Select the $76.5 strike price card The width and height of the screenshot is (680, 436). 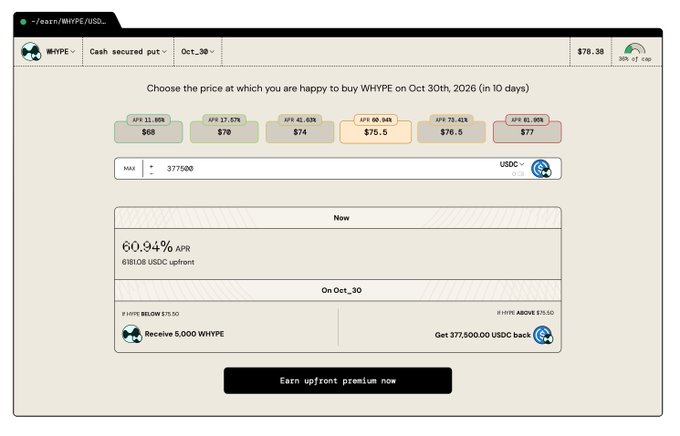pos(451,132)
